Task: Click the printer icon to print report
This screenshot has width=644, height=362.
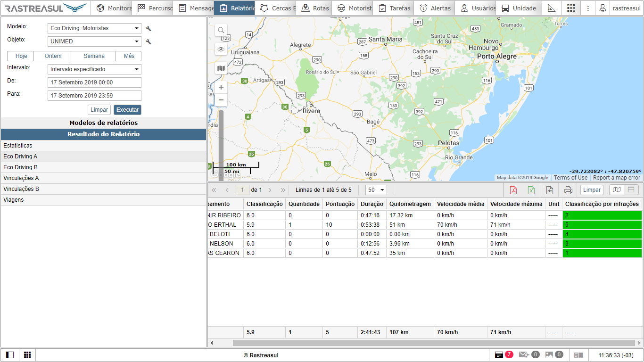Action: (568, 190)
